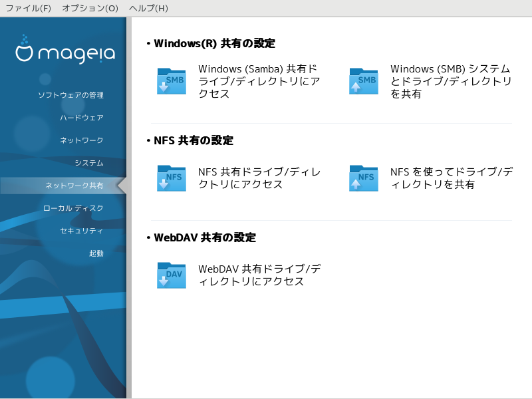Image resolution: width=532 pixels, height=399 pixels.
Task: Click the Mageia logo in the sidebar
Action: (x=65, y=49)
